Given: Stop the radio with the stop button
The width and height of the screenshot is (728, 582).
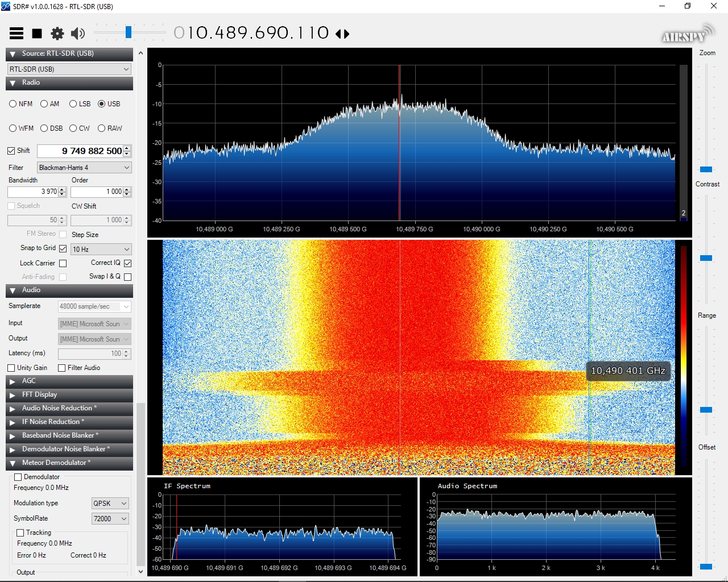Looking at the screenshot, I should pos(37,34).
